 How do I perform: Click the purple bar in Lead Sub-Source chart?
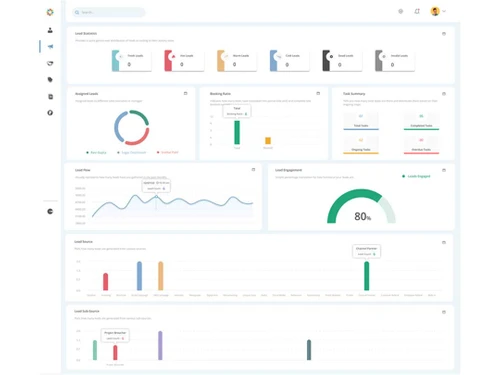tap(160, 345)
